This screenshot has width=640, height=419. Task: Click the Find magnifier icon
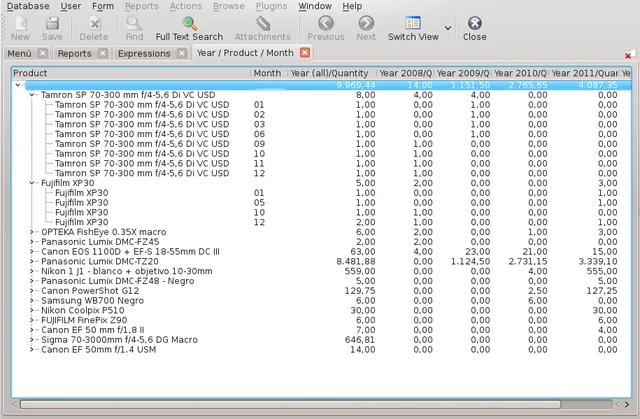[134, 24]
